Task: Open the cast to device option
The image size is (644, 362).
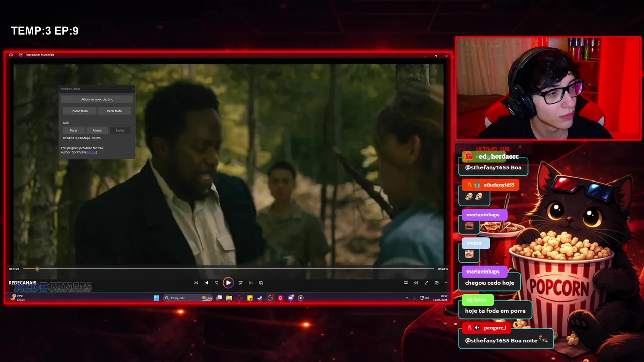Action: 406,283
